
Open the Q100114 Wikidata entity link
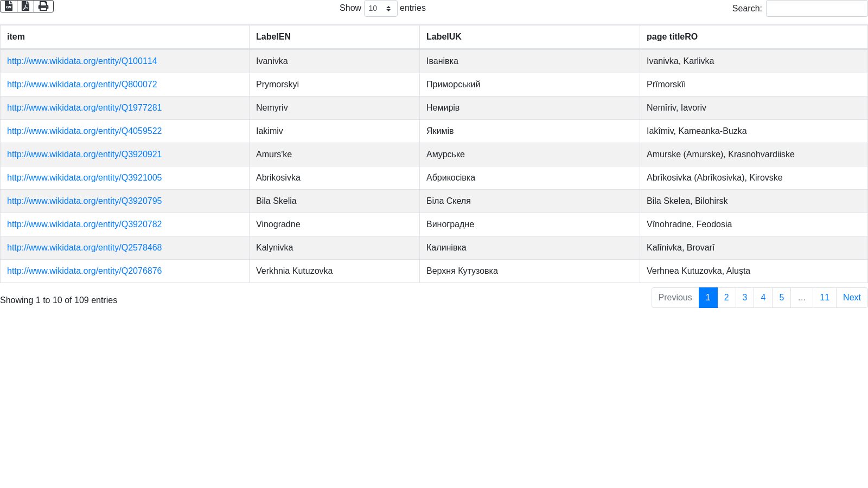pyautogui.click(x=82, y=61)
